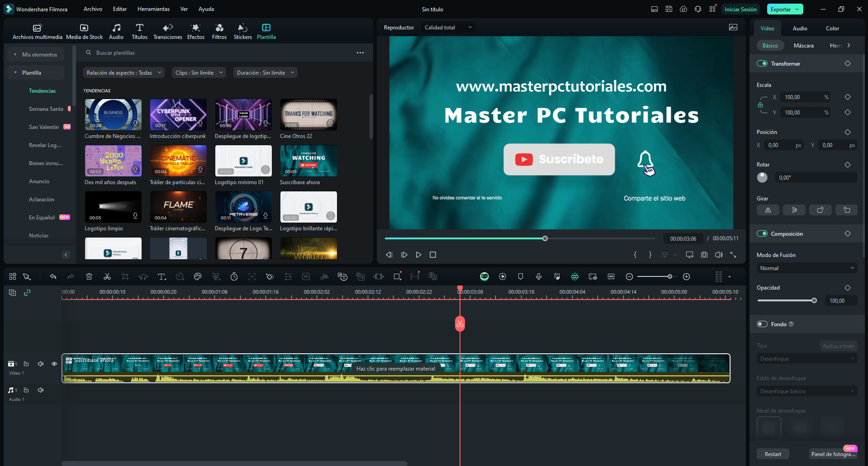868x466 pixels.
Task: Click the stopwatch duration icon
Action: pyautogui.click(x=234, y=276)
